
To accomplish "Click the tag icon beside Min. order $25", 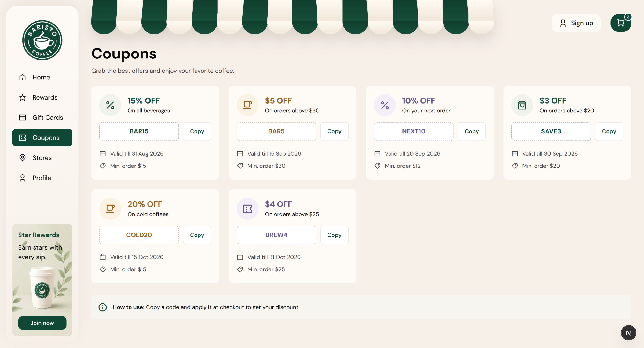I will [x=240, y=269].
